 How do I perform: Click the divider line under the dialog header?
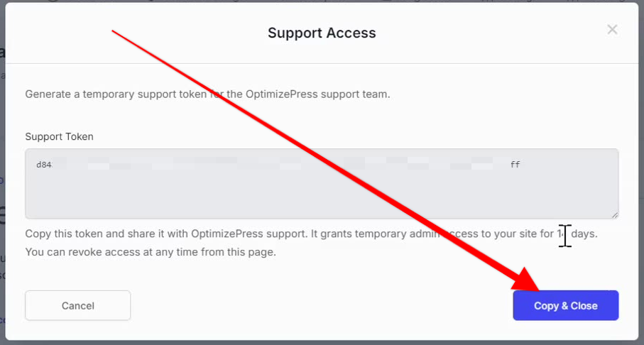[x=322, y=63]
